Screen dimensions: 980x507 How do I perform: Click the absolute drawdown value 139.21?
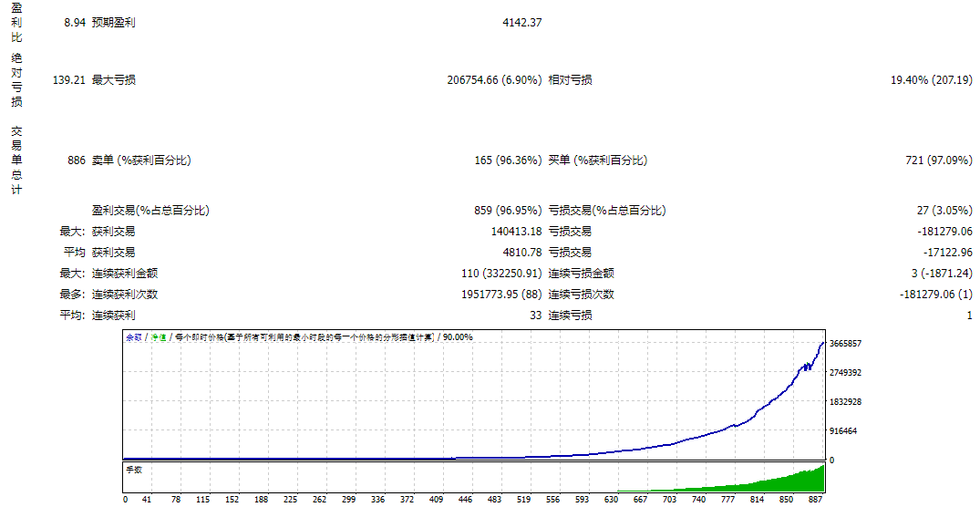69,80
